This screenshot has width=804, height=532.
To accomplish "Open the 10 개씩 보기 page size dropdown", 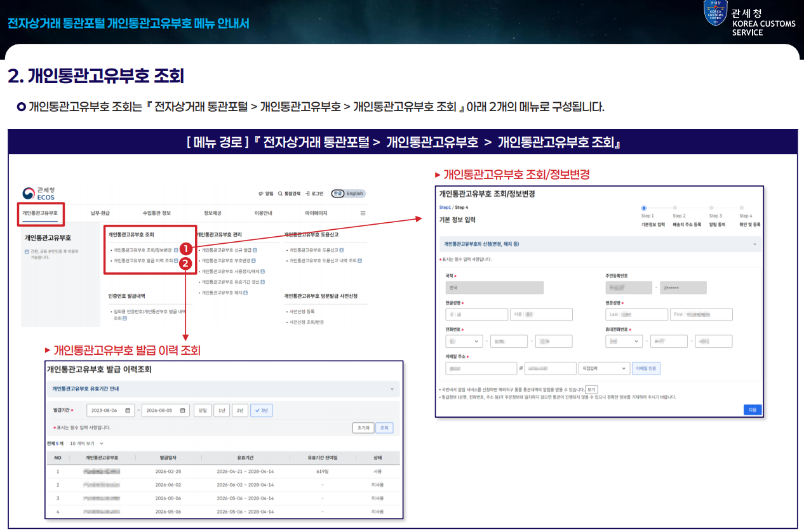I will [x=86, y=443].
